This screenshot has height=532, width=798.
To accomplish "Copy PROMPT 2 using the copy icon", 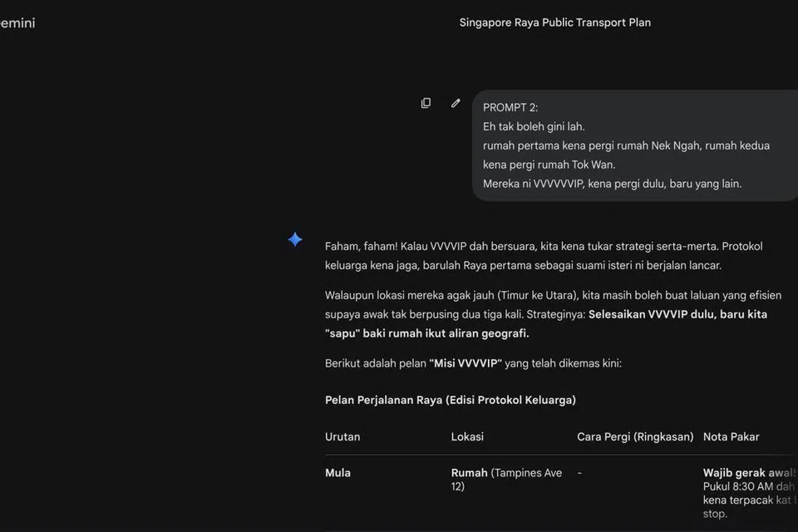I will coord(426,102).
